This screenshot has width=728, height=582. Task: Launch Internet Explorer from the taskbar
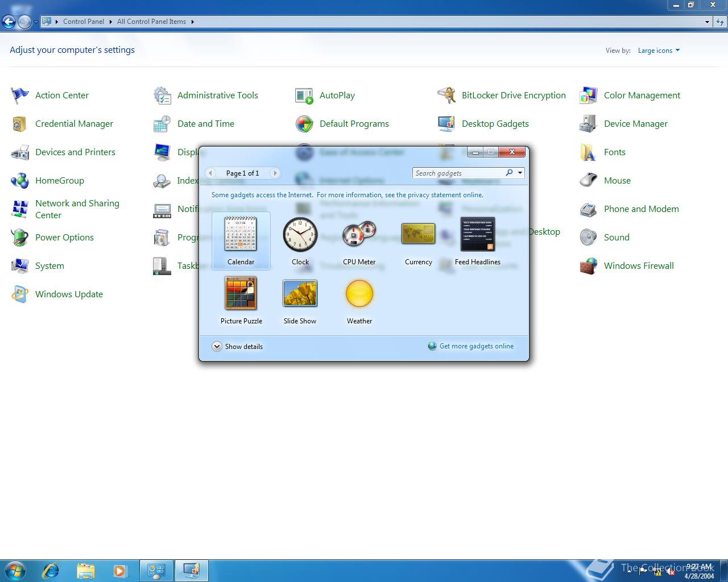(51, 570)
